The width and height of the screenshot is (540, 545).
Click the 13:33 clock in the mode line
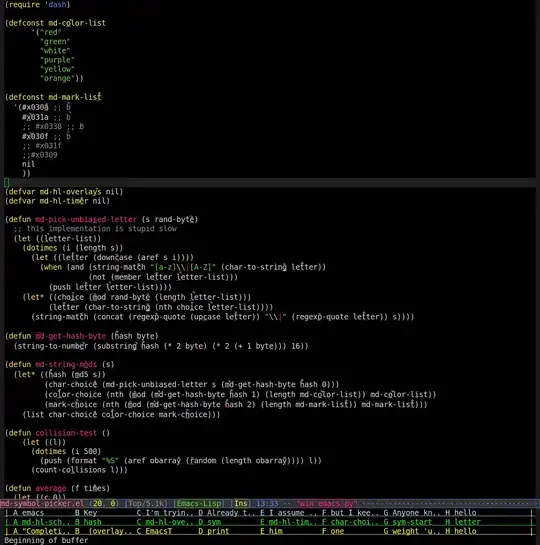267,504
